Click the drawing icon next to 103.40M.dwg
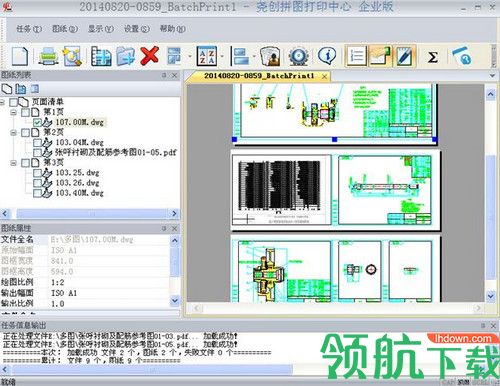 pos(47,193)
